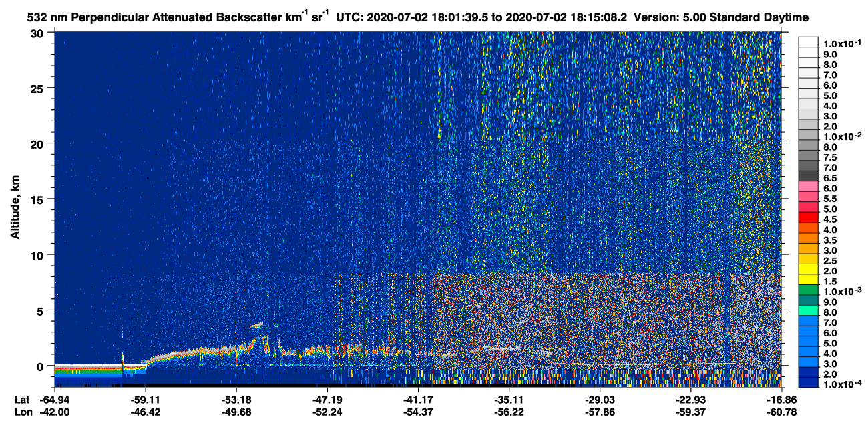Click the "Lat" row label
The width and height of the screenshot is (868, 445).
(x=22, y=400)
